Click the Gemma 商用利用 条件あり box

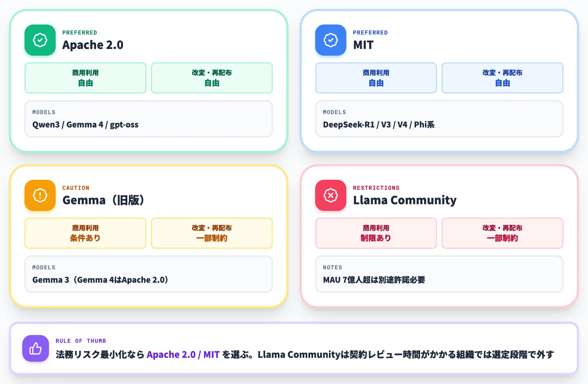click(x=85, y=233)
